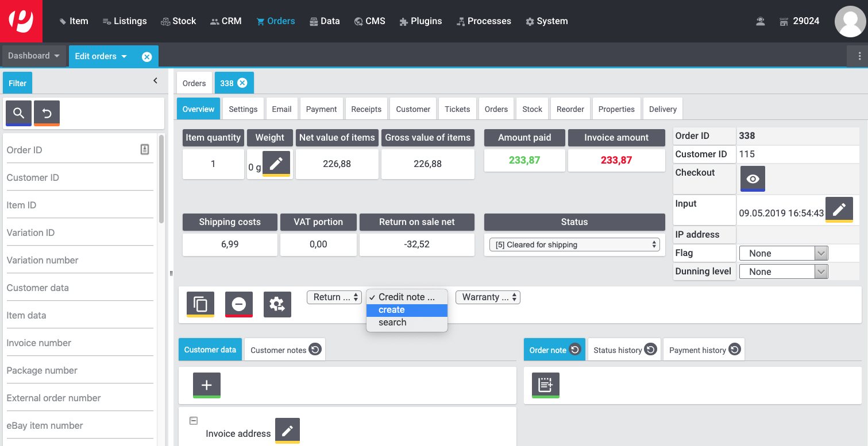Edit the input date using its pencil icon
Viewport: 868px width, 446px height.
pyautogui.click(x=839, y=210)
